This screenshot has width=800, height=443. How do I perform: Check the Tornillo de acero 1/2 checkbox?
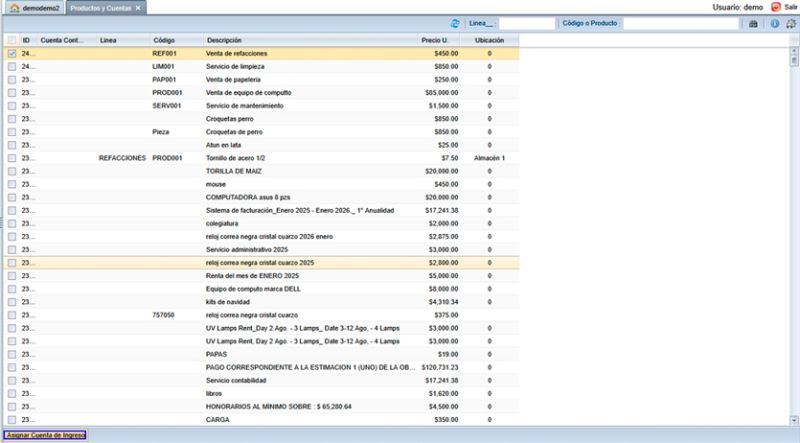[12, 158]
